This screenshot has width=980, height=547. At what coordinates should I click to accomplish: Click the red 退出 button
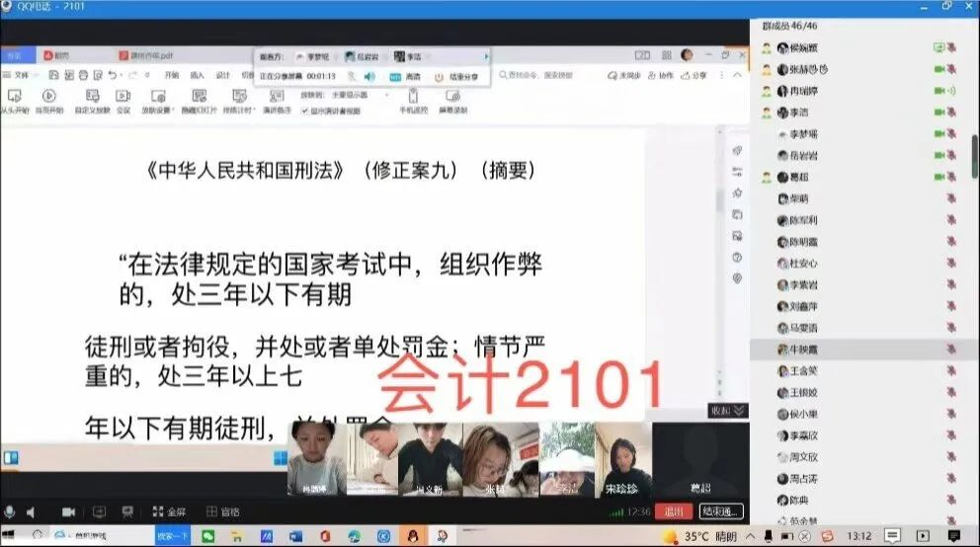[674, 511]
